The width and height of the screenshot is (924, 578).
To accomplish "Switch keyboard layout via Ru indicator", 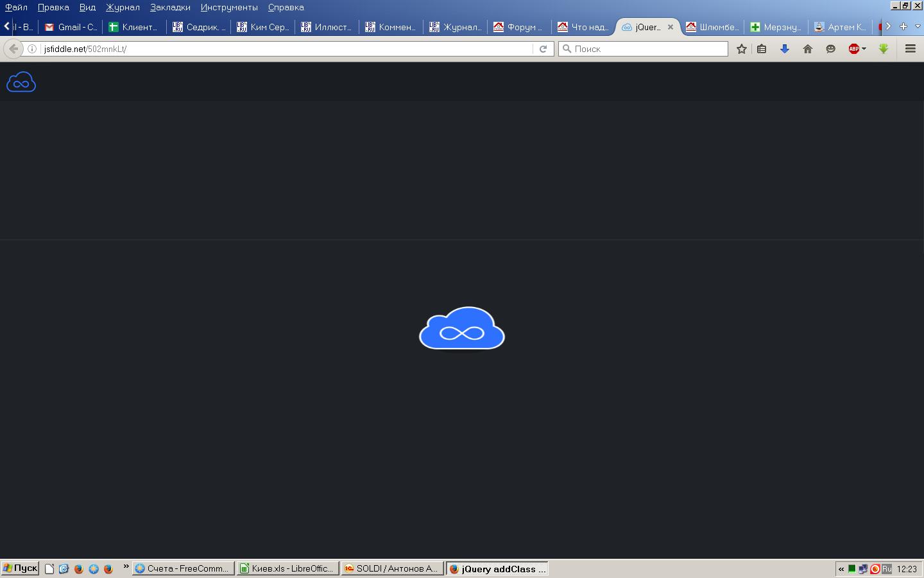I will pyautogui.click(x=887, y=569).
